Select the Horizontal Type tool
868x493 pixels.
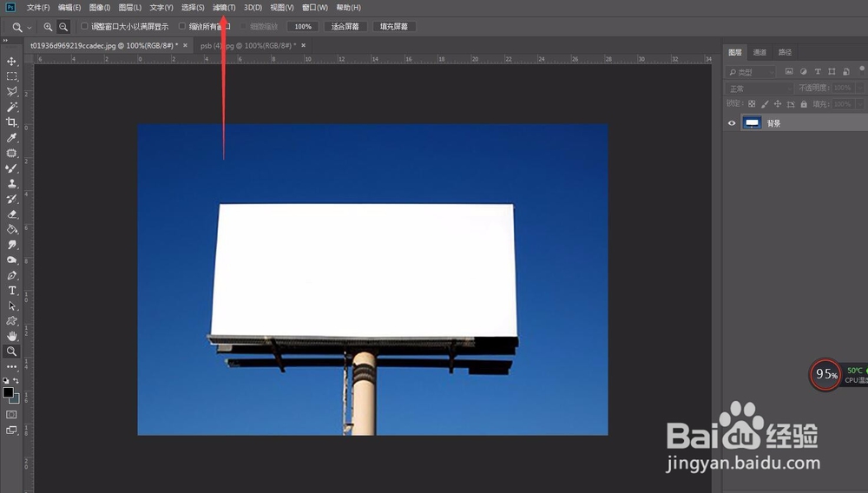pyautogui.click(x=11, y=291)
